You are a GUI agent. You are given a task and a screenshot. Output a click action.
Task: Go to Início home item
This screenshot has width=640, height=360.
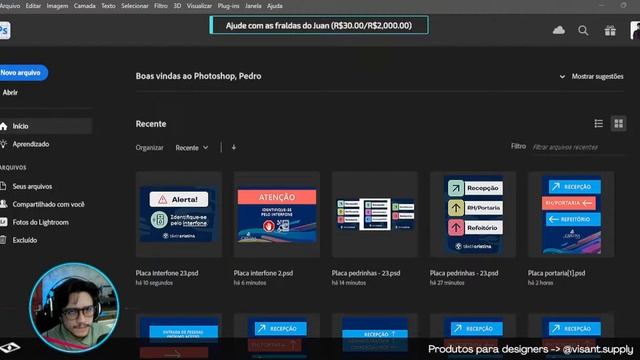(x=46, y=126)
